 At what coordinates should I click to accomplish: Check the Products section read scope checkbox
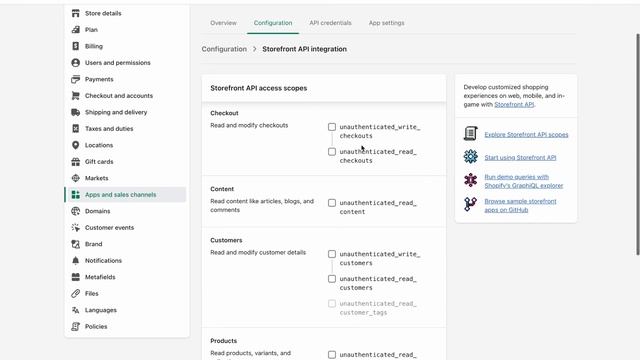point(332,355)
